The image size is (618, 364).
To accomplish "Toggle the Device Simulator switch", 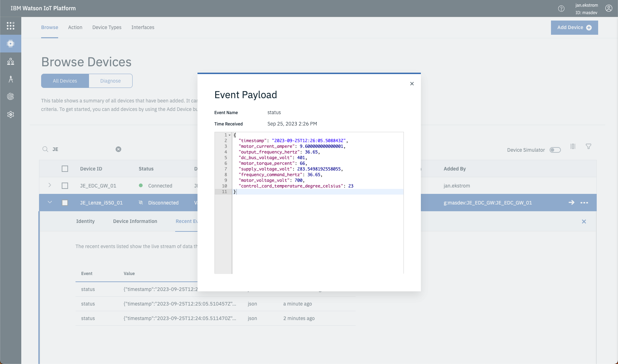I will coord(555,150).
